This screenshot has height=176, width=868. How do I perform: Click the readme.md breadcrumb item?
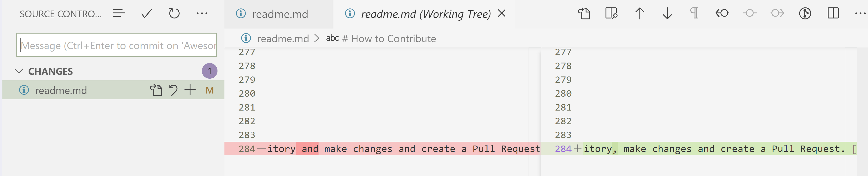283,39
